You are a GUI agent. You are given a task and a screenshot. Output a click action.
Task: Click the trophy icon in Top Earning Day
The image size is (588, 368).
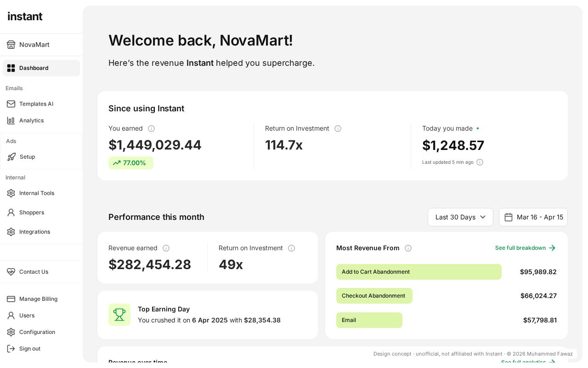tap(119, 315)
